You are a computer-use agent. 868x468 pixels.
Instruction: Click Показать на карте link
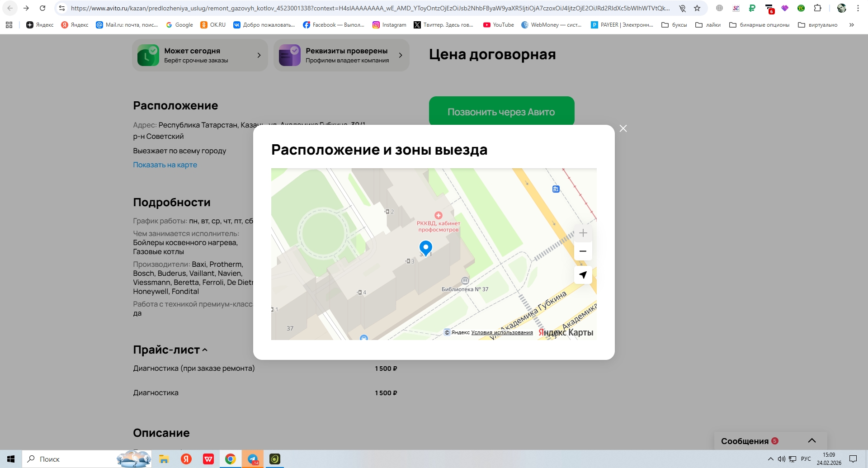click(165, 165)
